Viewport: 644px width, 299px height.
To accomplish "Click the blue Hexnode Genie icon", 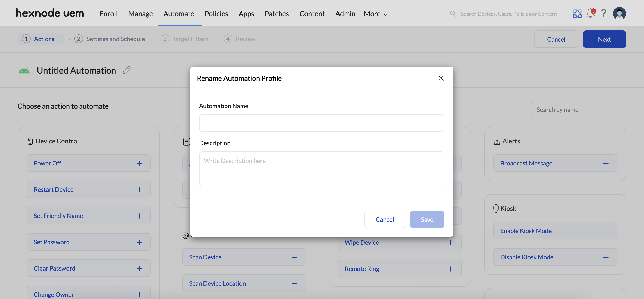I will coord(577,14).
